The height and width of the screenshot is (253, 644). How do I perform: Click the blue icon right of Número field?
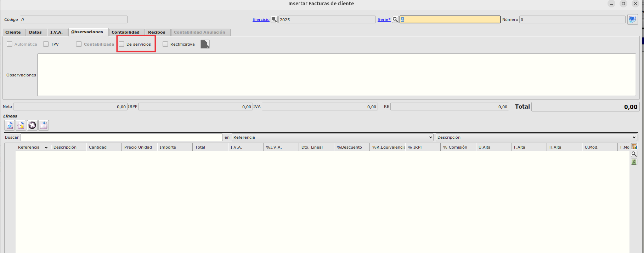coord(632,19)
